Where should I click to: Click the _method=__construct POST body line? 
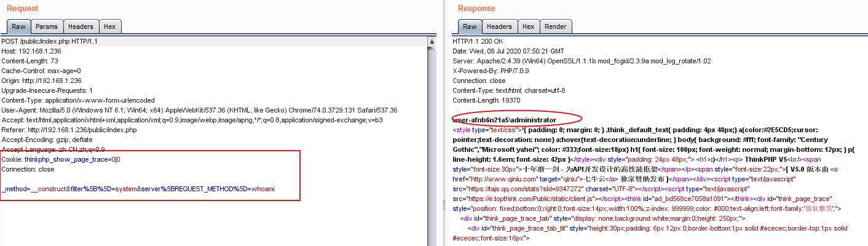pos(138,189)
